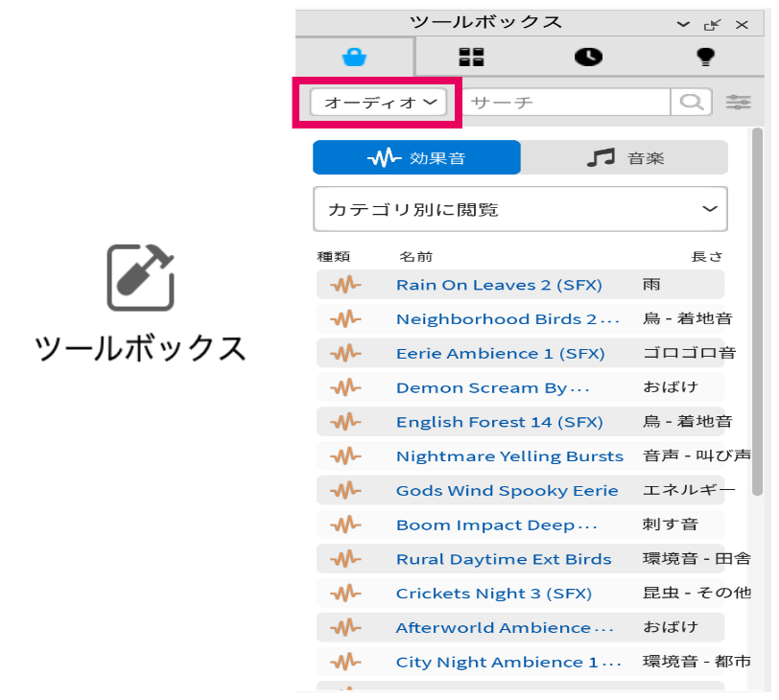Image resolution: width=779 pixels, height=700 pixels.
Task: Open the オーディオ category dropdown
Action: [380, 102]
